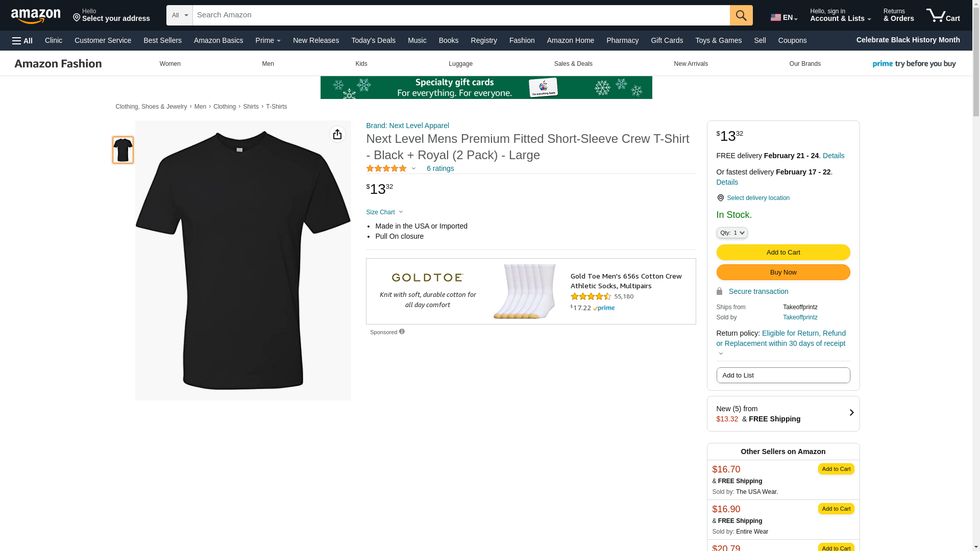Screen dimensions: 980x551
Task: Expand the Size Chart
Action: [x=384, y=212]
